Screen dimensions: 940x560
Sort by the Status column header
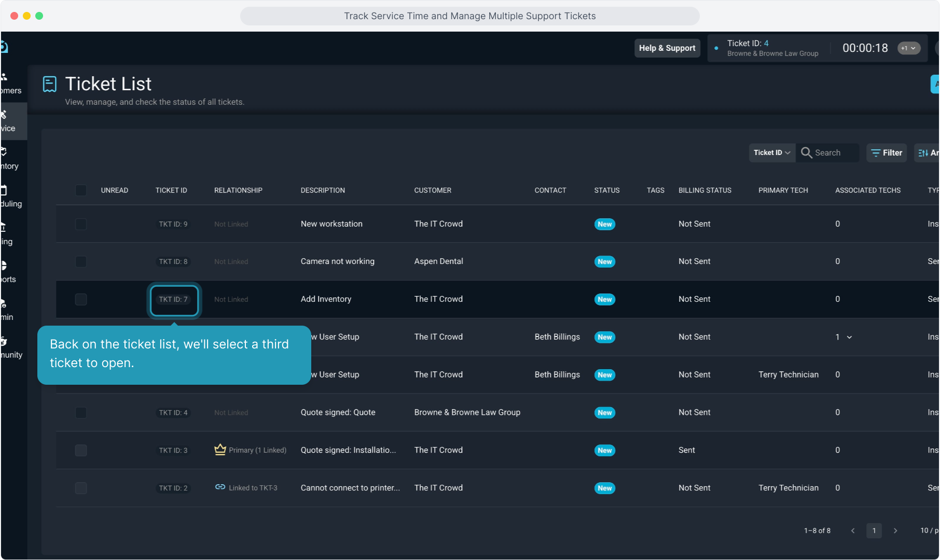click(606, 190)
